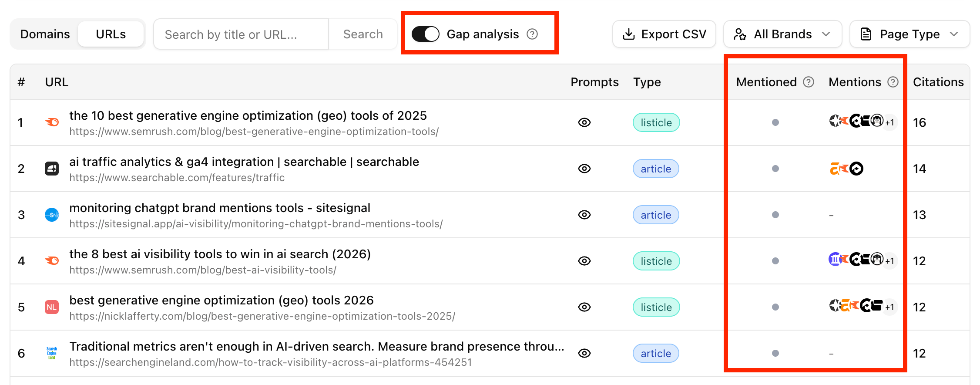Click the Mentioned column help icon

pyautogui.click(x=809, y=82)
